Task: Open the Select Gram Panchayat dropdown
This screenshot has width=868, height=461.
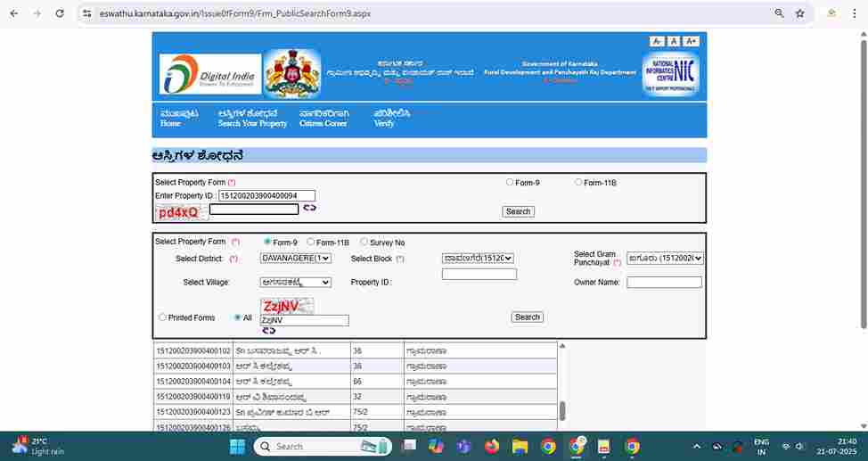Action: 666,259
